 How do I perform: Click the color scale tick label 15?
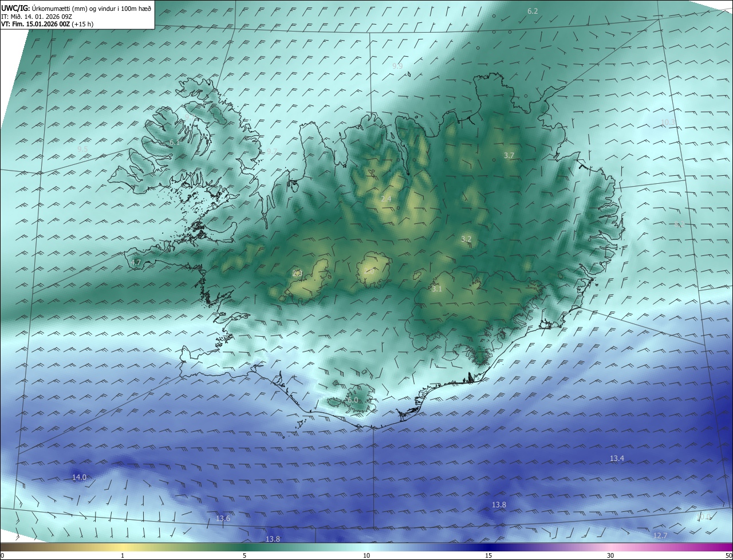coord(488,555)
